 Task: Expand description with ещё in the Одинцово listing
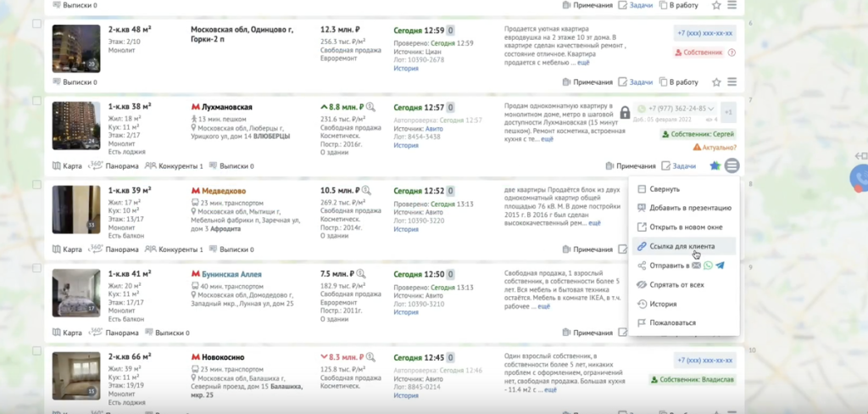click(x=583, y=63)
